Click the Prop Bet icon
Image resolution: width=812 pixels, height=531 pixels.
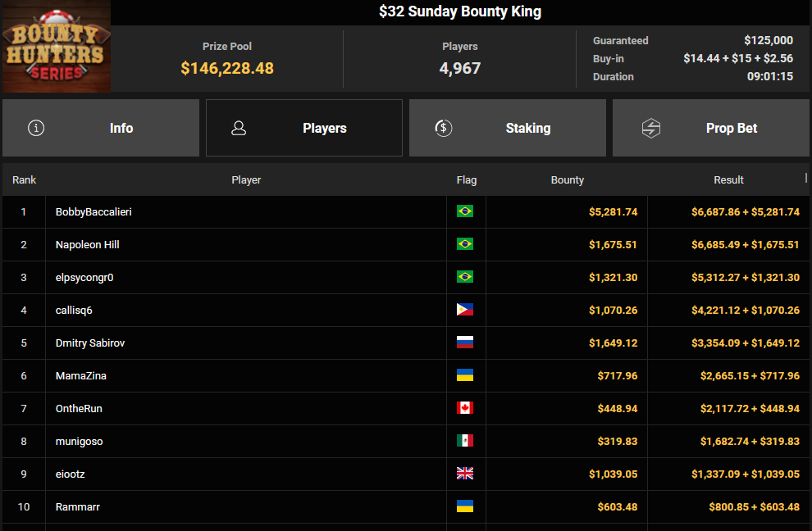coord(651,128)
